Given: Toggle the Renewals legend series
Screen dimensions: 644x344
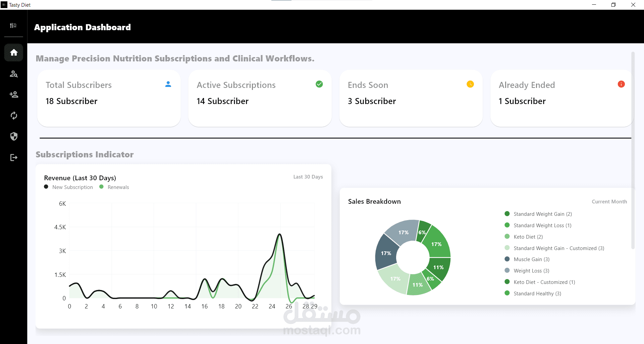Looking at the screenshot, I should [114, 187].
